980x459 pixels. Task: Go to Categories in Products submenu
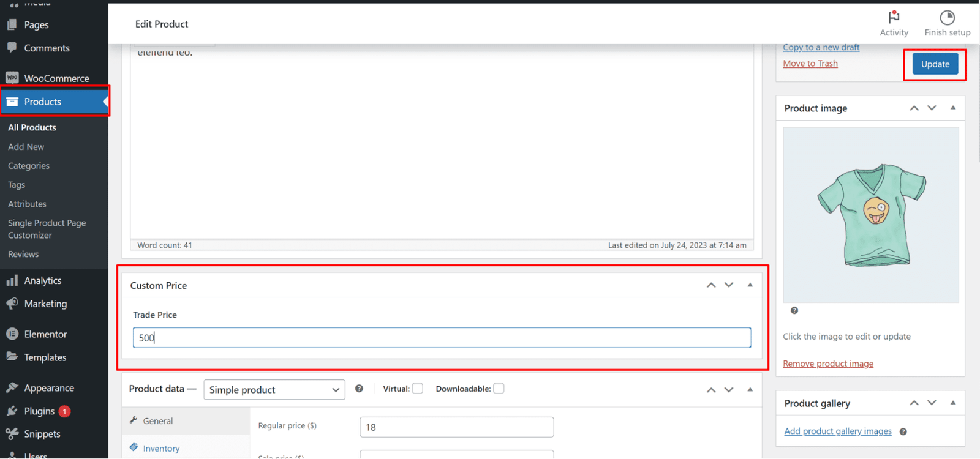click(29, 166)
